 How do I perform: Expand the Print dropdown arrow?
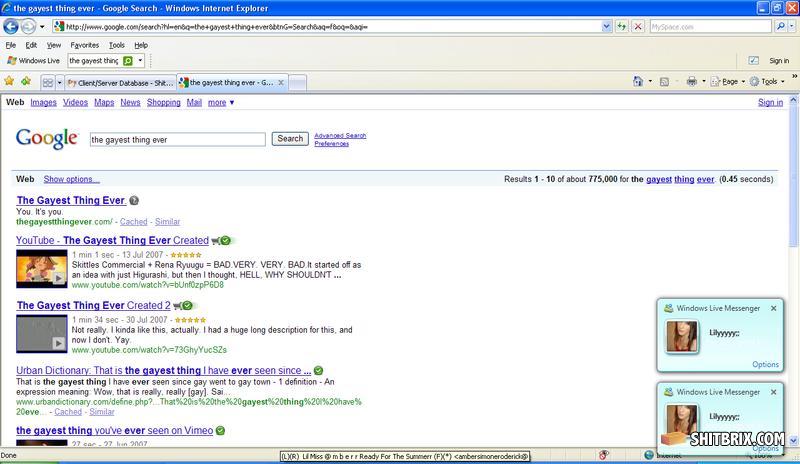click(x=704, y=81)
